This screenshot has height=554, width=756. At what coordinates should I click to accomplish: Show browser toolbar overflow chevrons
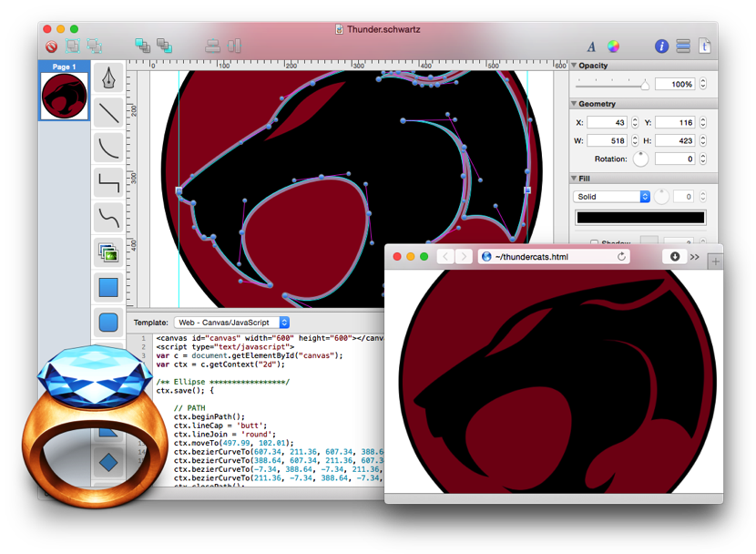pos(694,257)
